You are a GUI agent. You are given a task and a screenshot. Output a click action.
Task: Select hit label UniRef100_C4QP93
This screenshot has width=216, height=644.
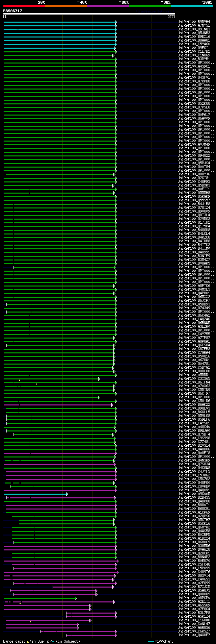tap(194, 181)
